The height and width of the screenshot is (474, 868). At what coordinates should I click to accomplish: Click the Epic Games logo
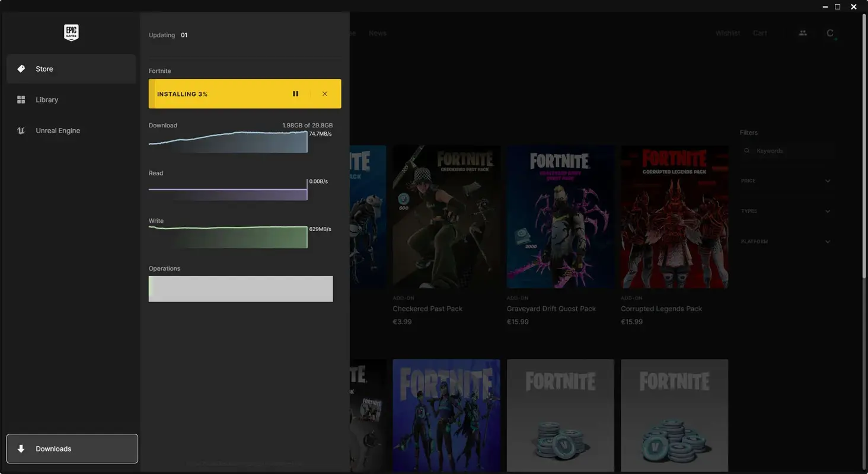click(x=71, y=32)
